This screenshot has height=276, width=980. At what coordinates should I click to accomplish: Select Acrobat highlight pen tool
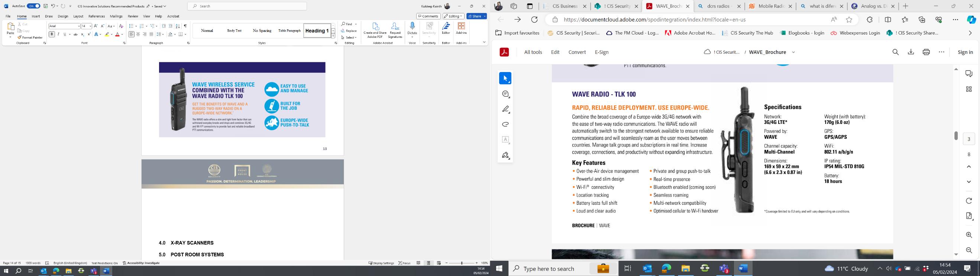[505, 109]
